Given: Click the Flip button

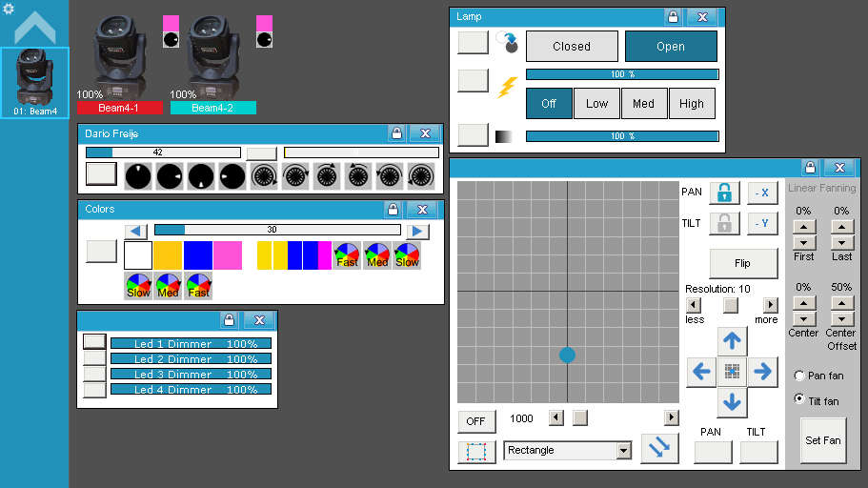Looking at the screenshot, I should 743,263.
